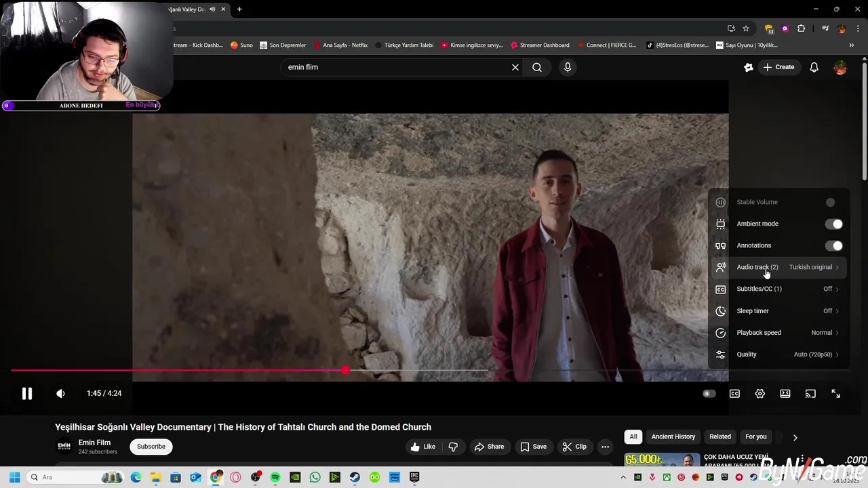
Task: Mute the video with the speaker icon
Action: [x=60, y=394]
